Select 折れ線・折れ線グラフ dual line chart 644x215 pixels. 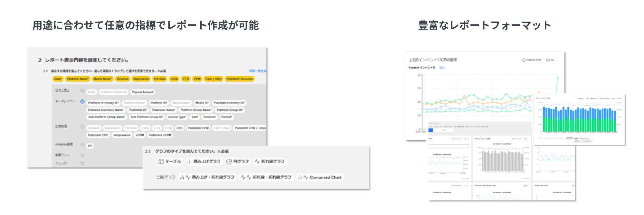coord(266,177)
